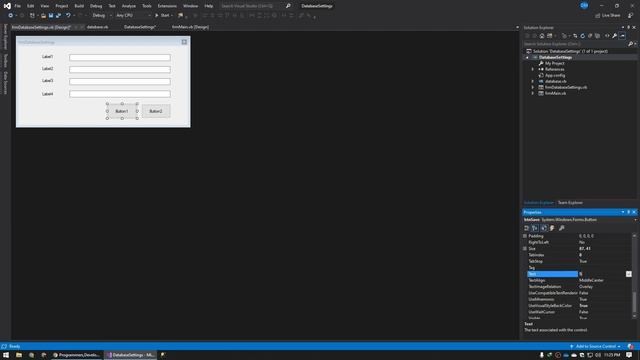Open File Explorer from the taskbar
The height and width of the screenshot is (360, 640).
[19, 355]
